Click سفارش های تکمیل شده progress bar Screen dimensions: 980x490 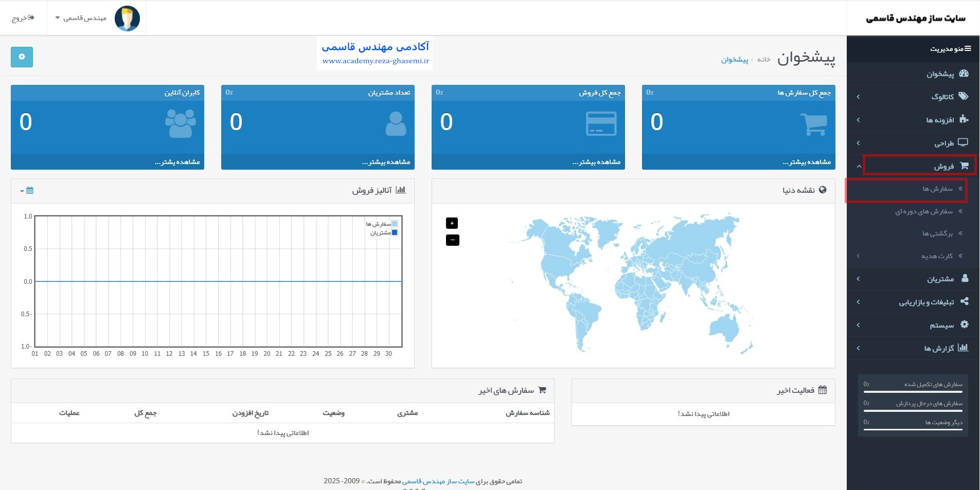tap(913, 392)
